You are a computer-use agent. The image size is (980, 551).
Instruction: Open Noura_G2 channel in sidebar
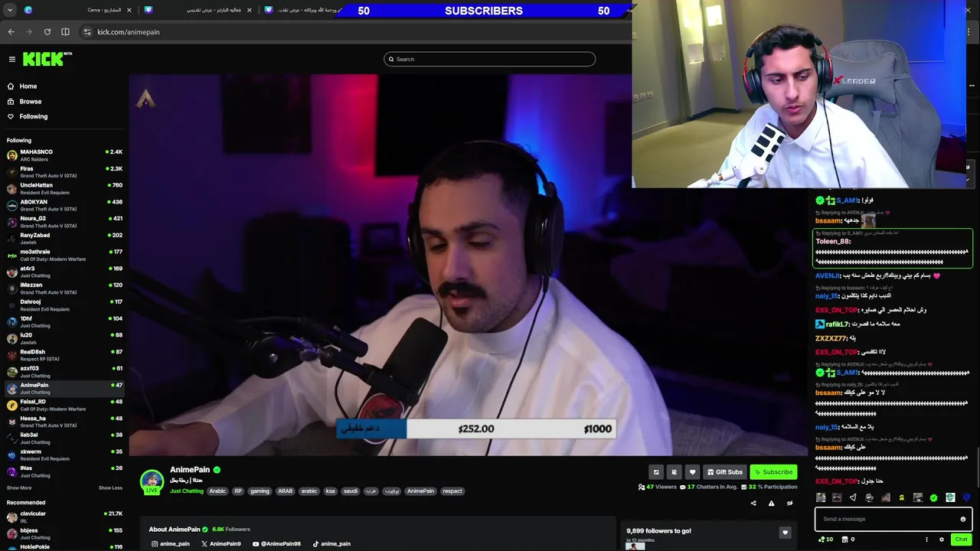pos(63,222)
